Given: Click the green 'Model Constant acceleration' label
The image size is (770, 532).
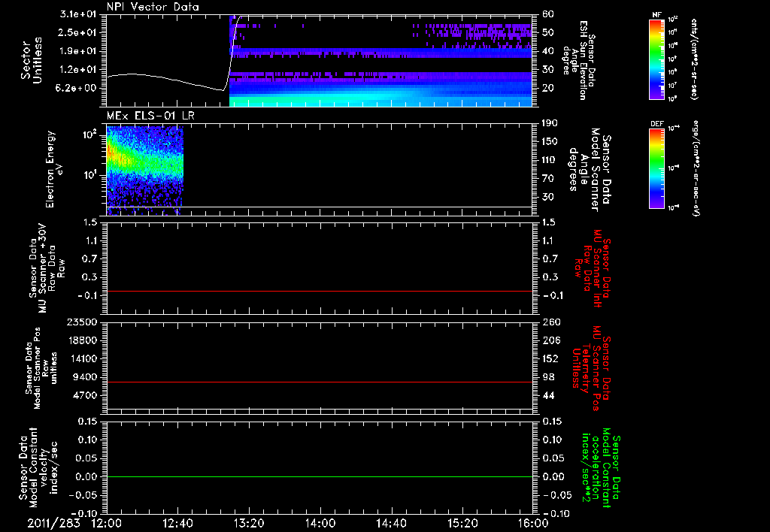Looking at the screenshot, I should (600, 467).
